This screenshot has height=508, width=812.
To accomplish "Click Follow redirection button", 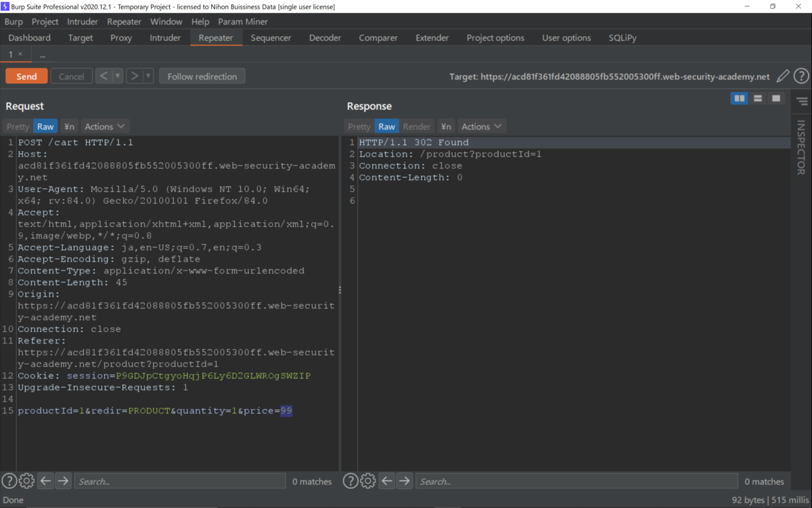I will pos(202,77).
